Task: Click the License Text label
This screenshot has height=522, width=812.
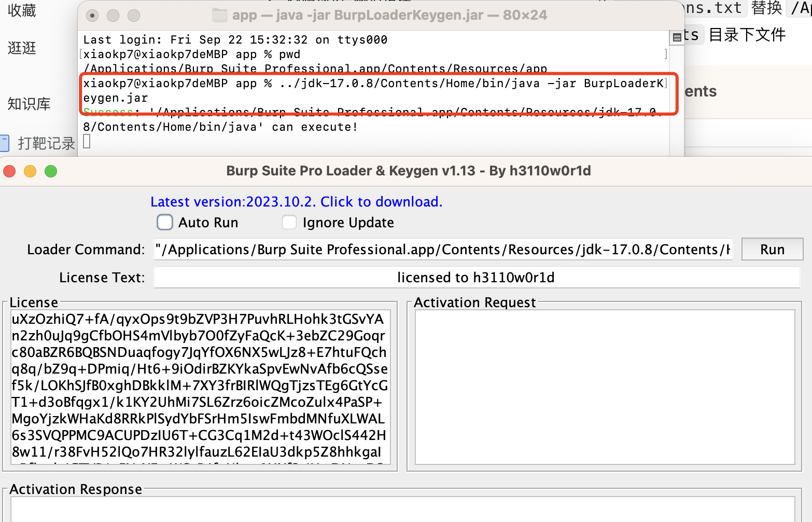Action: point(102,278)
